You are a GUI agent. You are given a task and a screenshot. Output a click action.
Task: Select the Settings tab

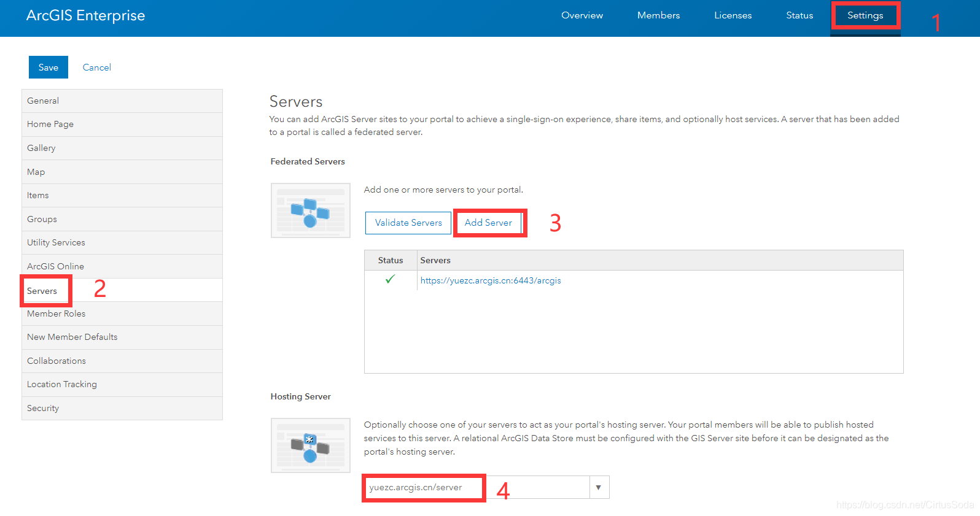[x=865, y=15]
